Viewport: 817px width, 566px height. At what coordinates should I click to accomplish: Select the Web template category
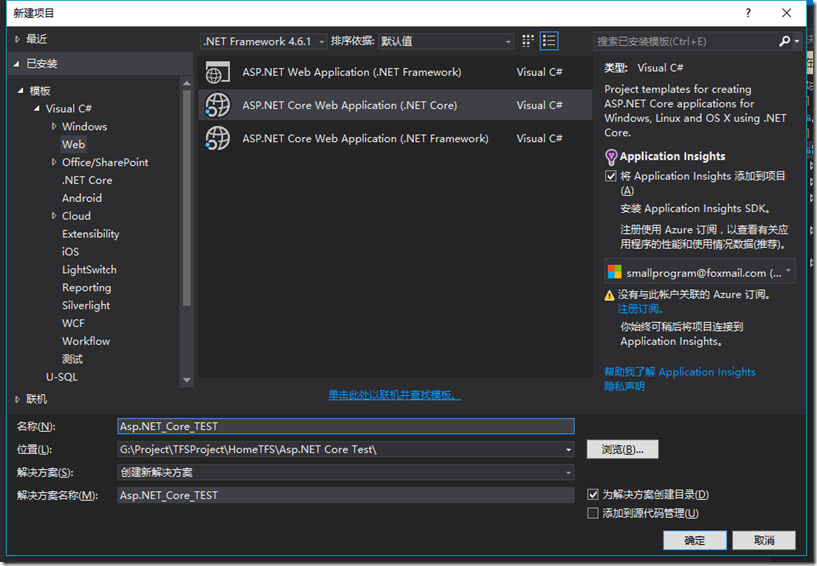click(x=73, y=144)
